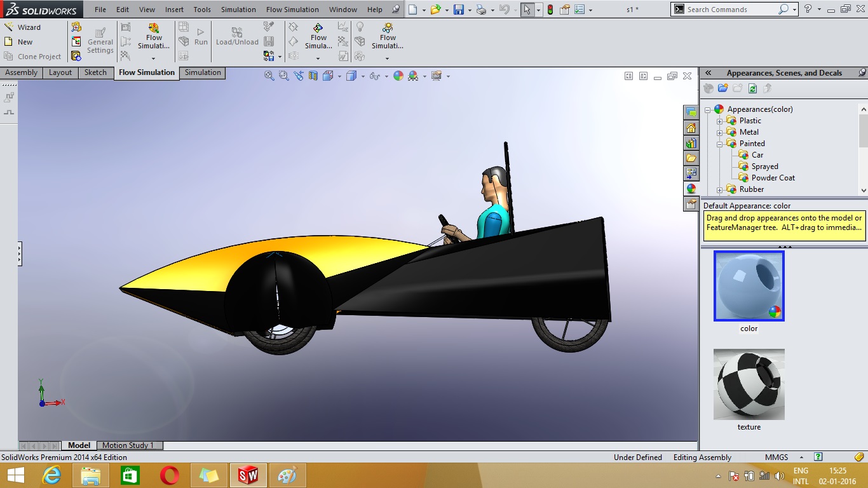
Task: Click the File Properties icon
Action: coord(564,10)
